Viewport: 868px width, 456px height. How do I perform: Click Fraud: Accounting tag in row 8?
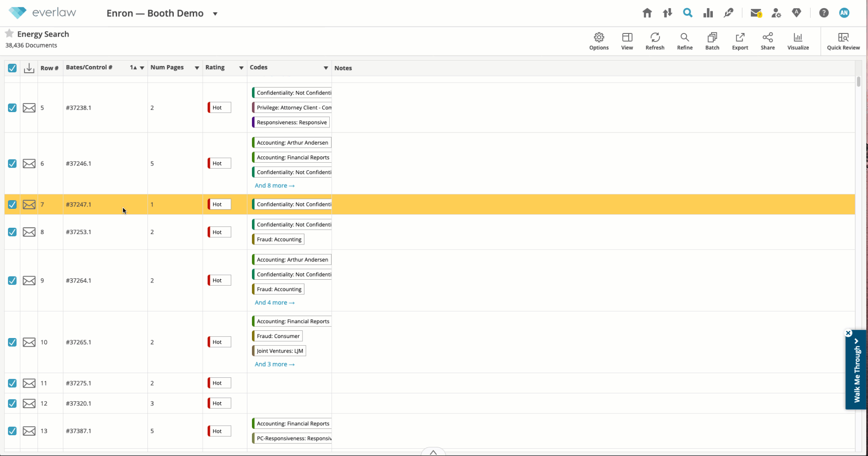278,239
